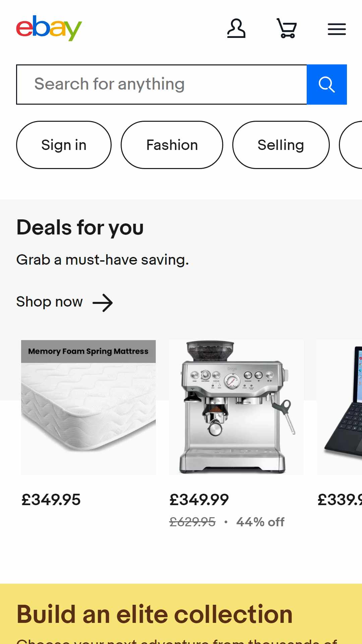Open the Memory Foam Spring Mattress image

pyautogui.click(x=88, y=408)
